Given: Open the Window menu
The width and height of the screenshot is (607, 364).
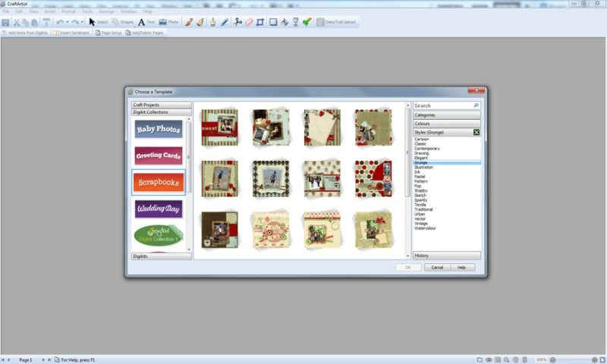Looking at the screenshot, I should coord(128,11).
